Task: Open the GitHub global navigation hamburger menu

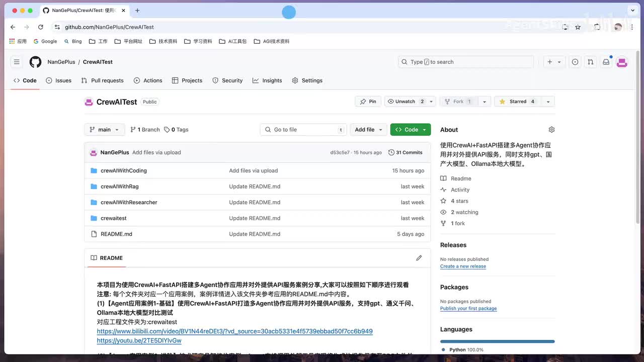Action: [17, 62]
